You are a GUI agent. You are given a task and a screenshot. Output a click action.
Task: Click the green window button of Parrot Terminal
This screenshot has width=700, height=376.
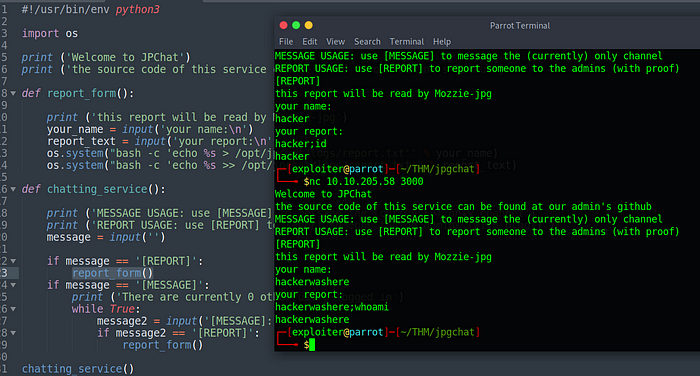click(296, 25)
